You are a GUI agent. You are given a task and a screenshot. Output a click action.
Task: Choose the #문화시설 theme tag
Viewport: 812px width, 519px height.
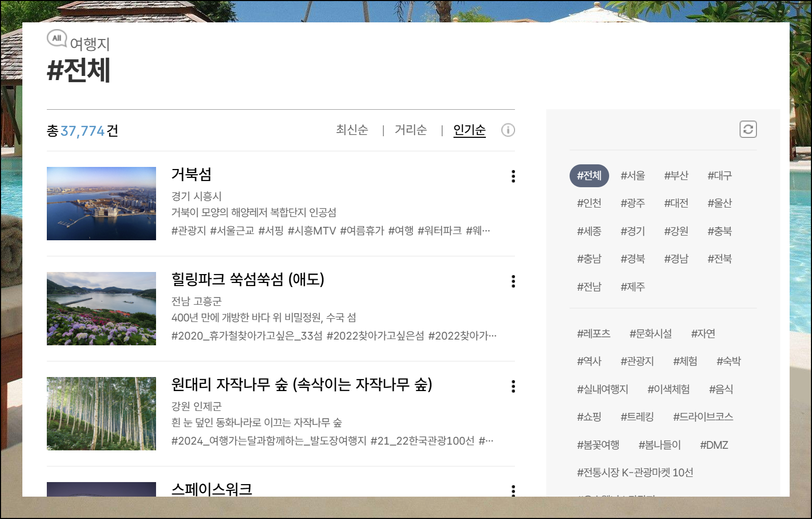point(651,334)
